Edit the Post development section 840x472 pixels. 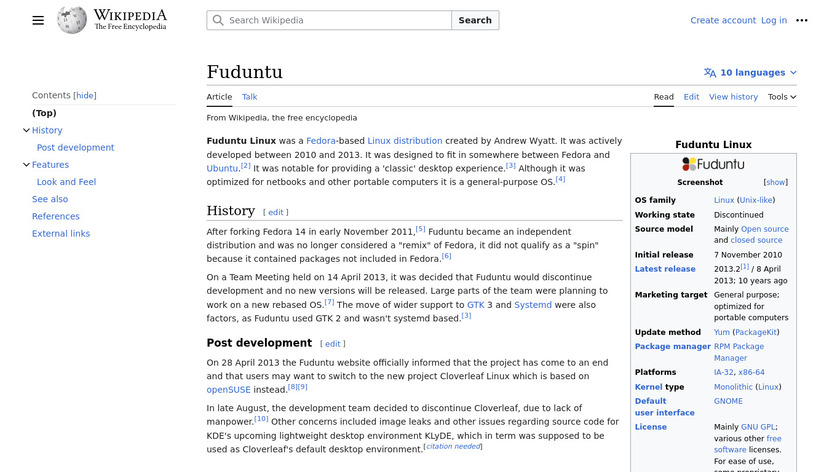coord(332,344)
